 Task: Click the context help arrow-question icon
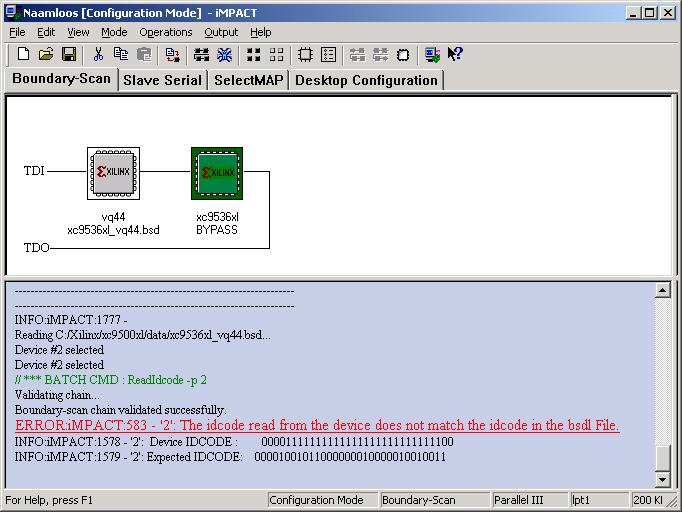coord(455,54)
